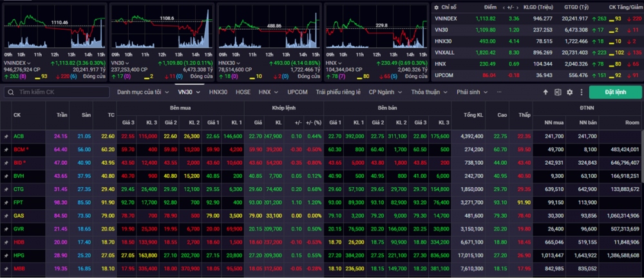Viewport: 644px width, 278px height.
Task: Pin the HDB stock row
Action: click(6, 242)
